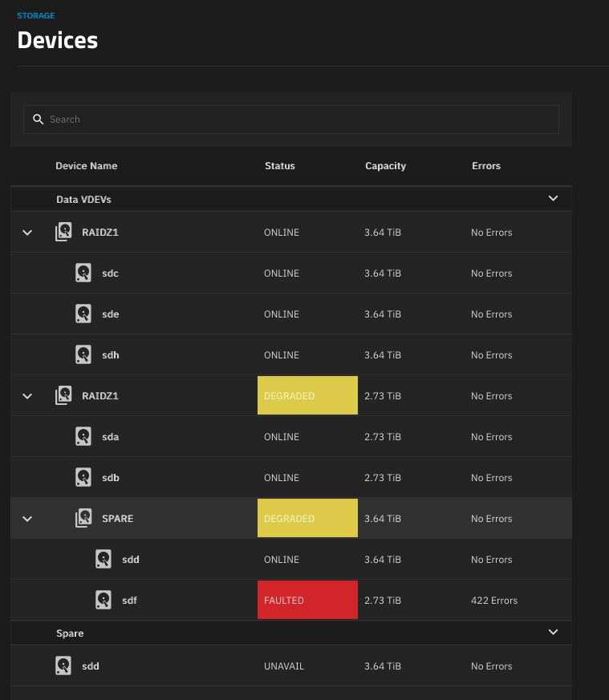Click the Data VDEVs section label

[83, 200]
